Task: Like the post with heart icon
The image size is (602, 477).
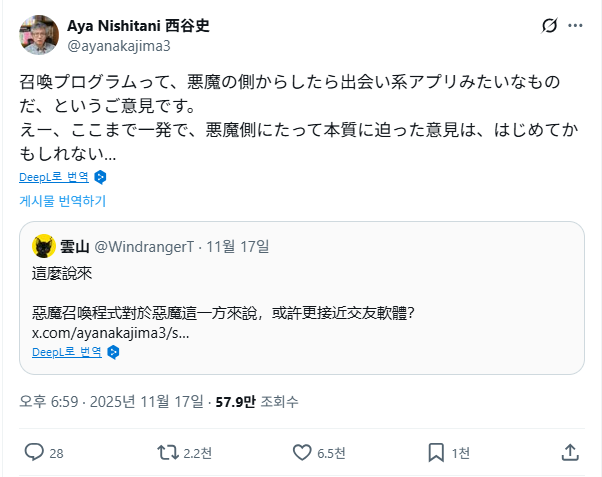Action: coord(303,452)
